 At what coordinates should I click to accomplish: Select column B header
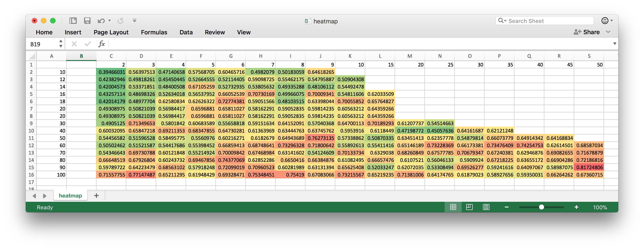(81, 56)
